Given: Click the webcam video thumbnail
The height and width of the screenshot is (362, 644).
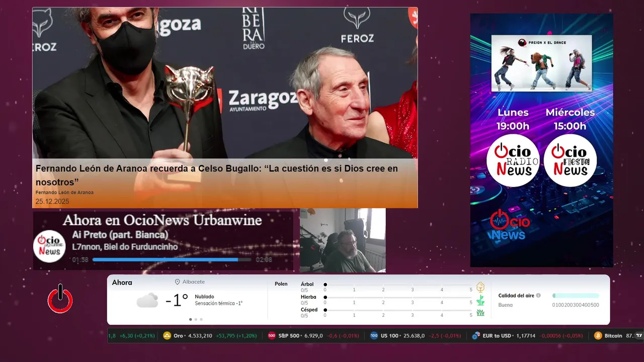Looking at the screenshot, I should point(343,240).
